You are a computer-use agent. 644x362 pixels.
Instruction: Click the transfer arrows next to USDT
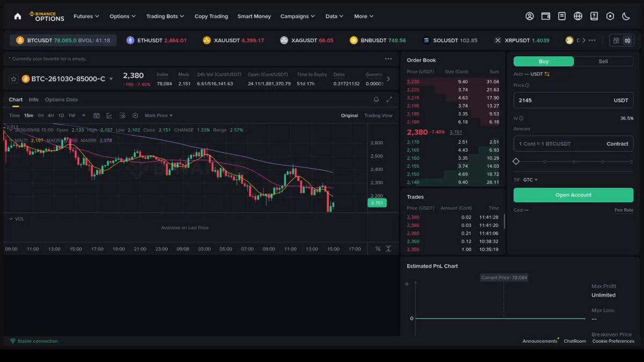pos(547,74)
